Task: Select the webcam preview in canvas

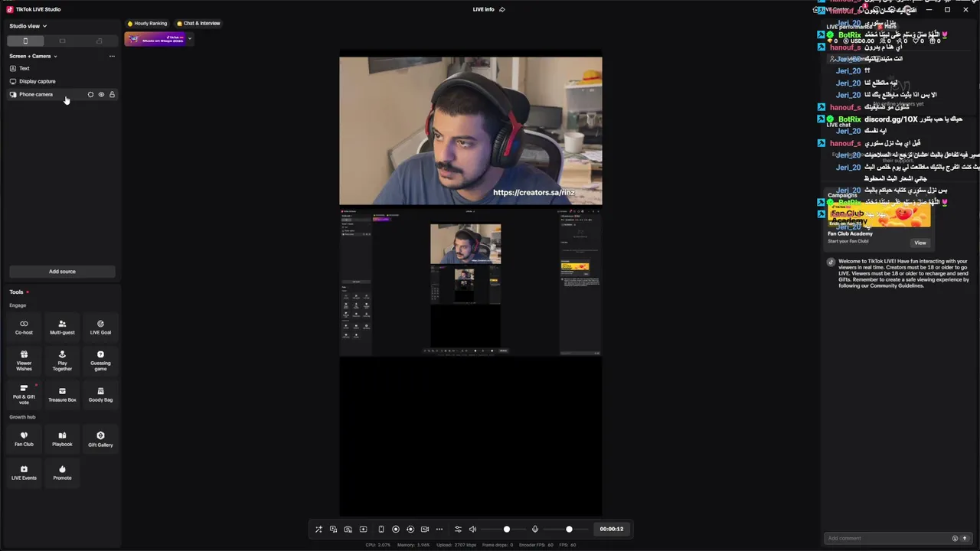Action: pyautogui.click(x=471, y=130)
